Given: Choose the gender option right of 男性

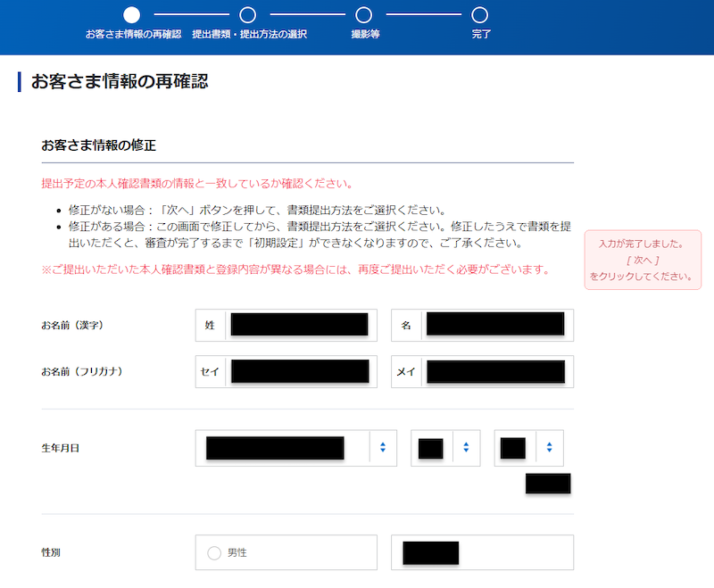Looking at the screenshot, I should pos(482,553).
